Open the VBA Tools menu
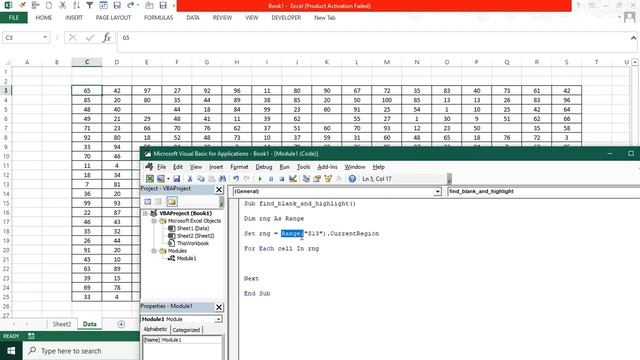Image resolution: width=640 pixels, height=360 pixels. click(x=303, y=167)
